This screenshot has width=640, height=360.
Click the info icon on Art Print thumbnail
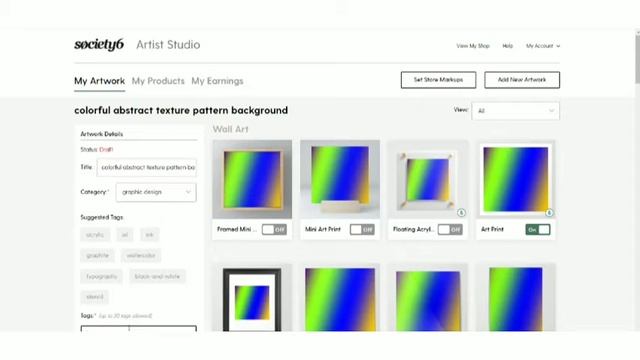[x=549, y=213]
